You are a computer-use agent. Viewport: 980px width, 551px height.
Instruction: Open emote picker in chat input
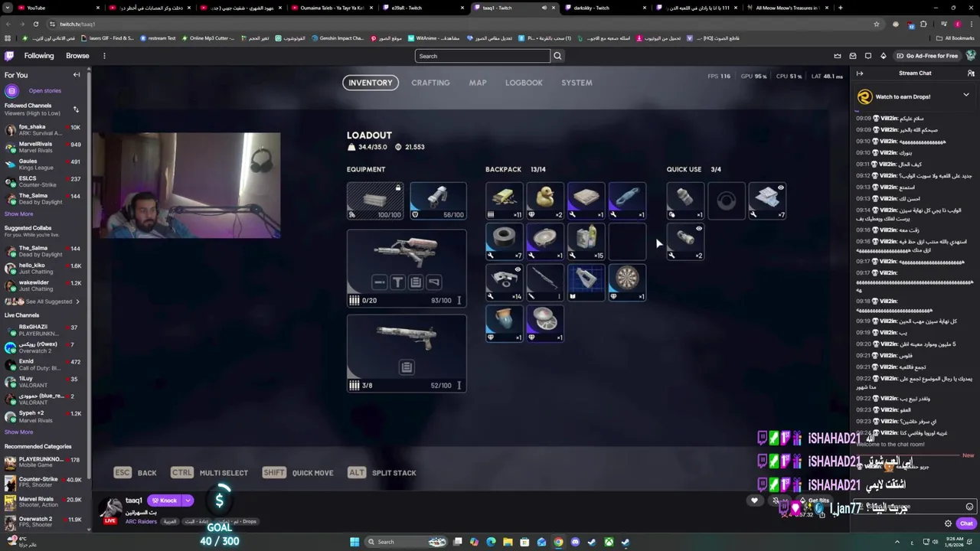click(969, 507)
